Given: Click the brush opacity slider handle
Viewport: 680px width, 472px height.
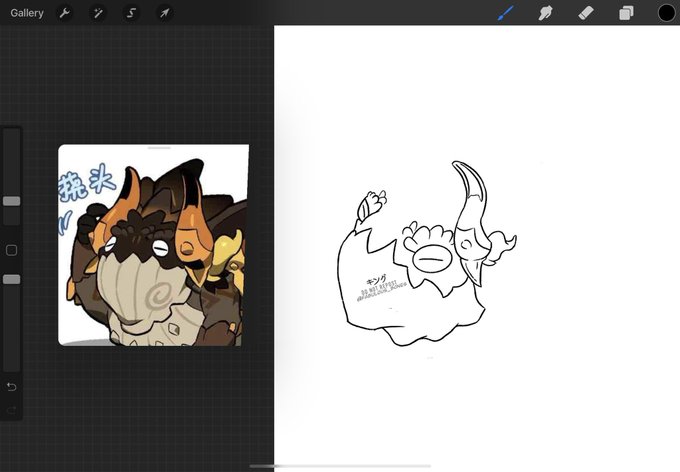Looking at the screenshot, I should (x=12, y=279).
